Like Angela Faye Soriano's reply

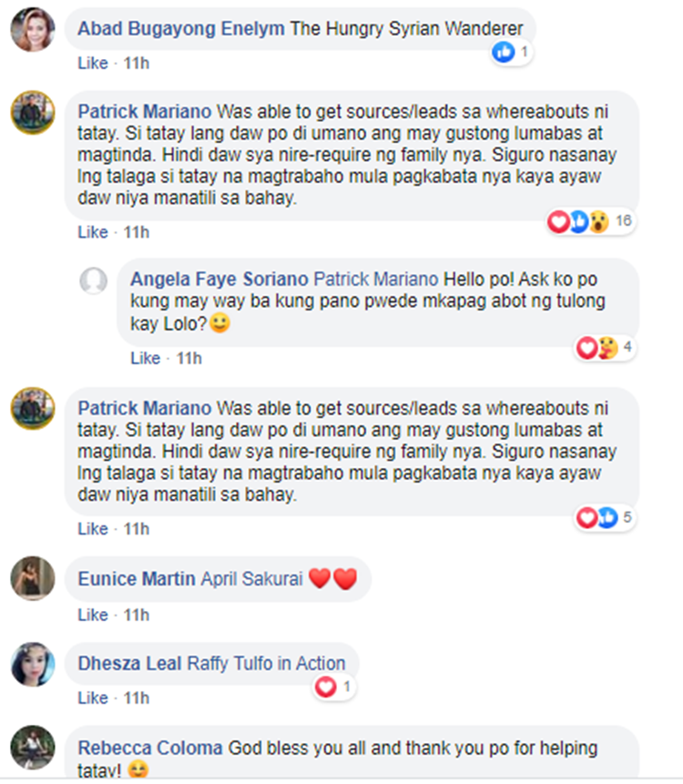[146, 359]
